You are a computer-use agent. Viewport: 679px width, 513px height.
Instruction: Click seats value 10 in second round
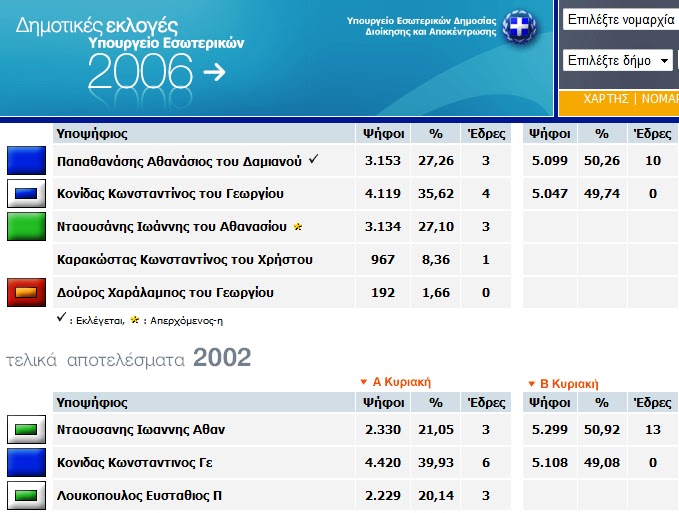pyautogui.click(x=653, y=161)
